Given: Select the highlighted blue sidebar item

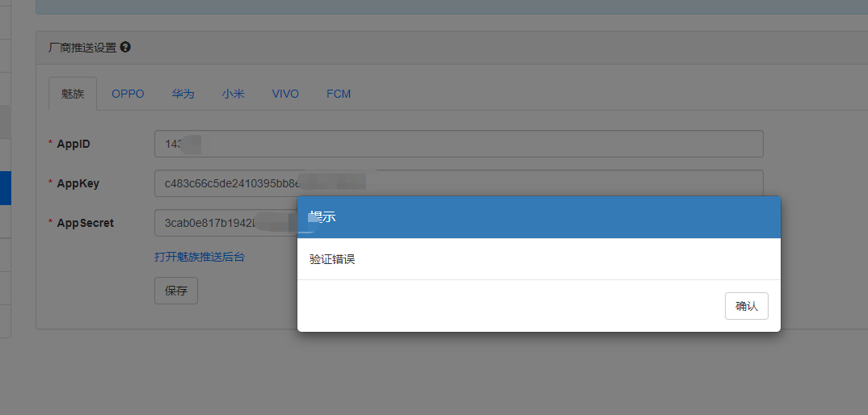Looking at the screenshot, I should click(5, 187).
